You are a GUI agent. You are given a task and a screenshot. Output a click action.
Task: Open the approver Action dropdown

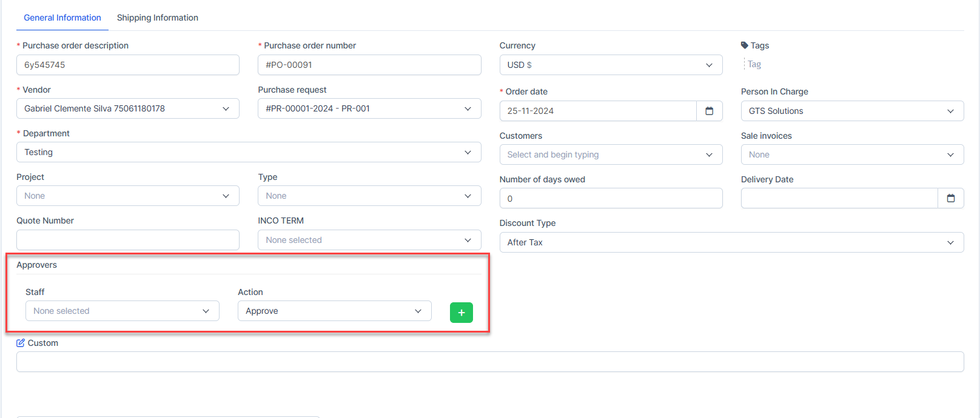334,311
